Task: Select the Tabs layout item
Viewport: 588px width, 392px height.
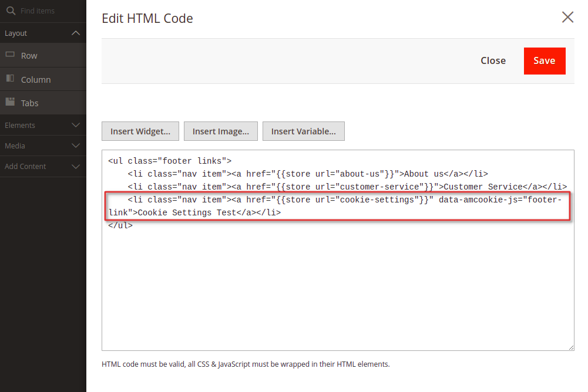Action: coord(43,103)
